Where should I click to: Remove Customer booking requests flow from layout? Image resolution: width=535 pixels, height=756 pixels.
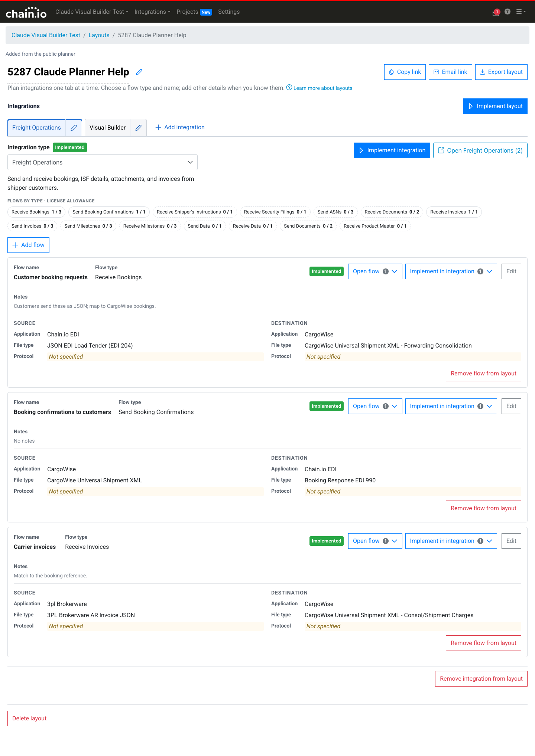click(483, 374)
